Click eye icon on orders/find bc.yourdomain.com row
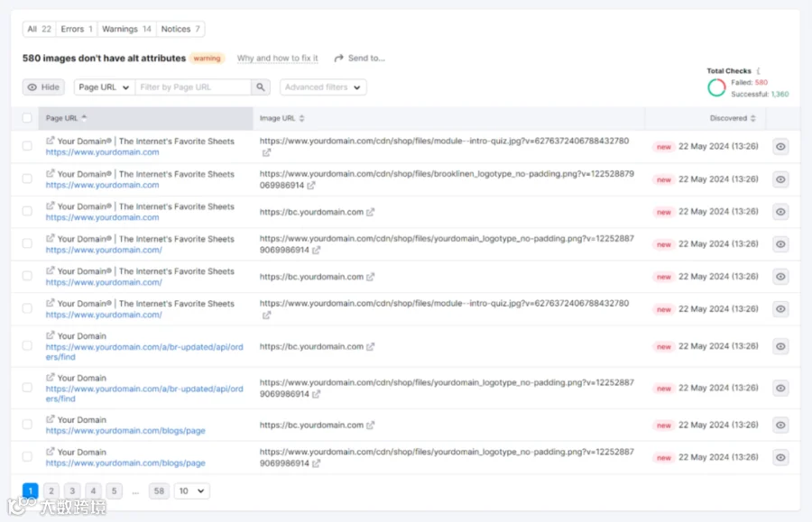 click(x=780, y=346)
